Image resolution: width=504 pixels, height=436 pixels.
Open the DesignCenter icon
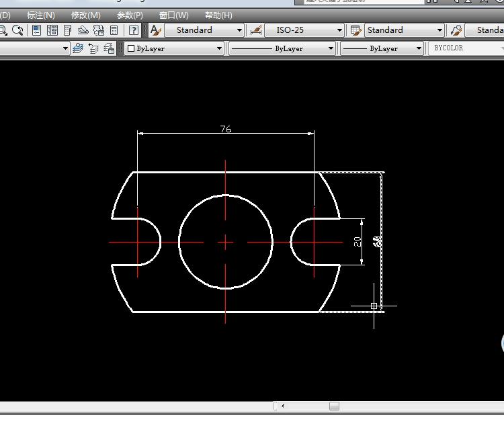(x=52, y=30)
